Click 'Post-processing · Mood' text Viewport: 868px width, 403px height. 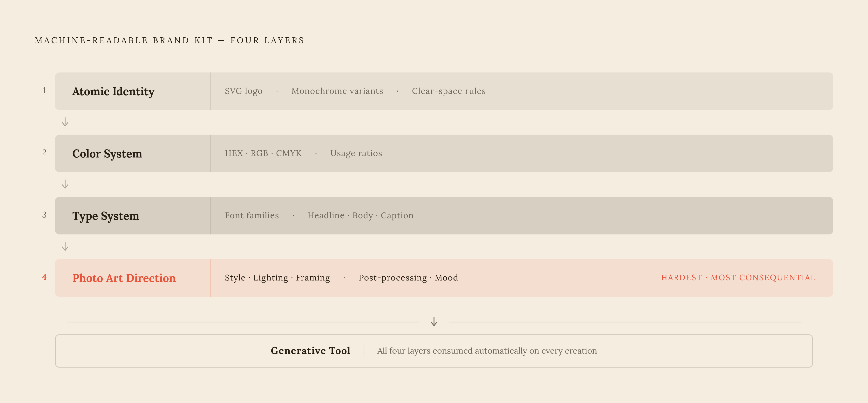coord(408,278)
